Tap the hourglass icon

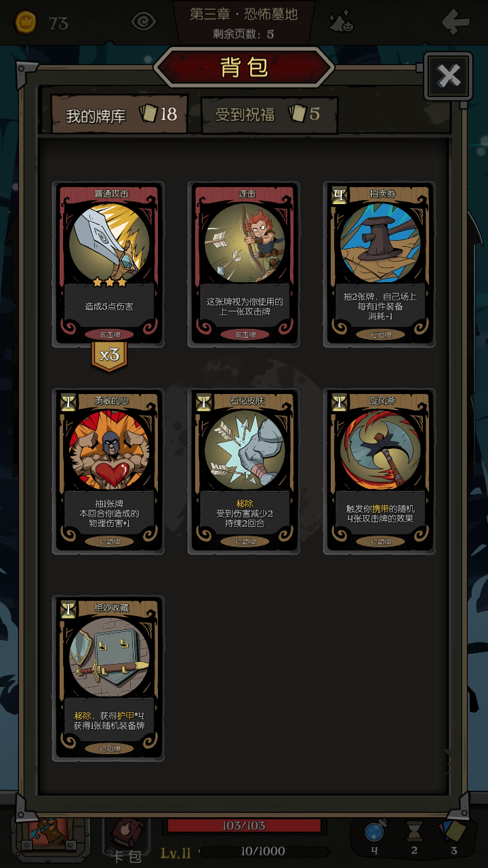click(x=414, y=831)
